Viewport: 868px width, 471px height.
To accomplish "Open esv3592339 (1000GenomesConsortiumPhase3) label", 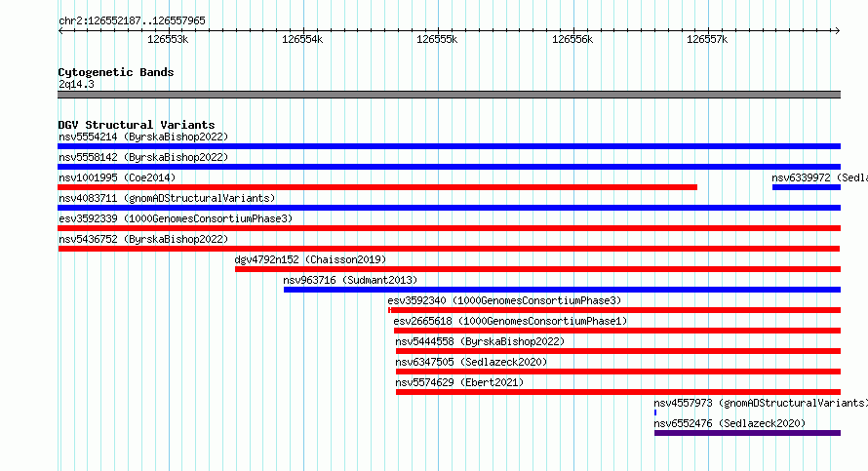I will [176, 218].
